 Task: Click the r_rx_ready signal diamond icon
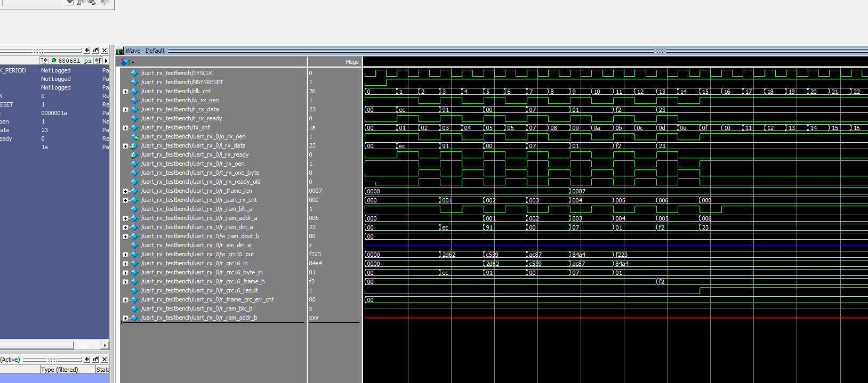134,118
